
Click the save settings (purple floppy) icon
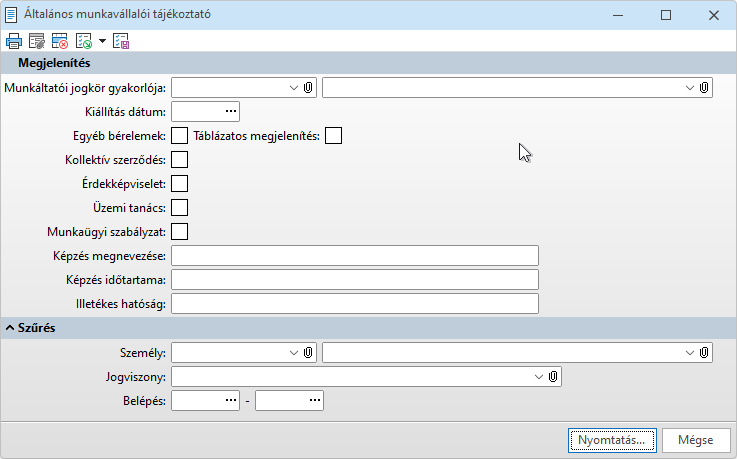tap(122, 41)
